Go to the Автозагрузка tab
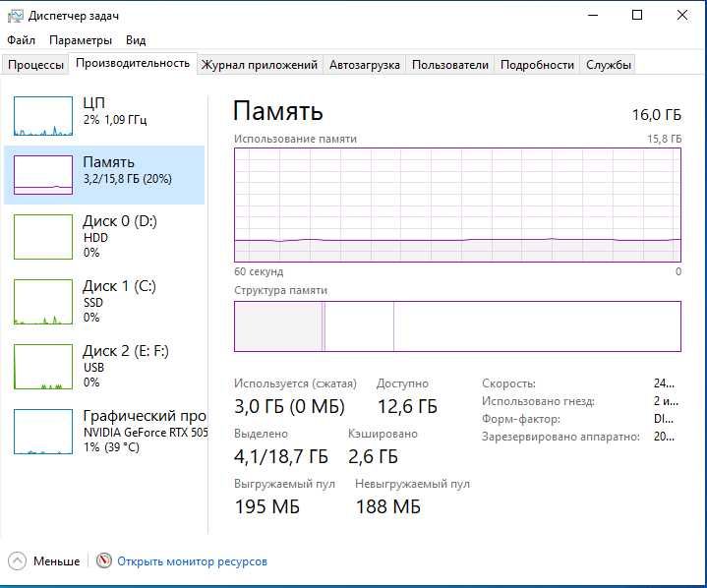The image size is (707, 588). [365, 65]
